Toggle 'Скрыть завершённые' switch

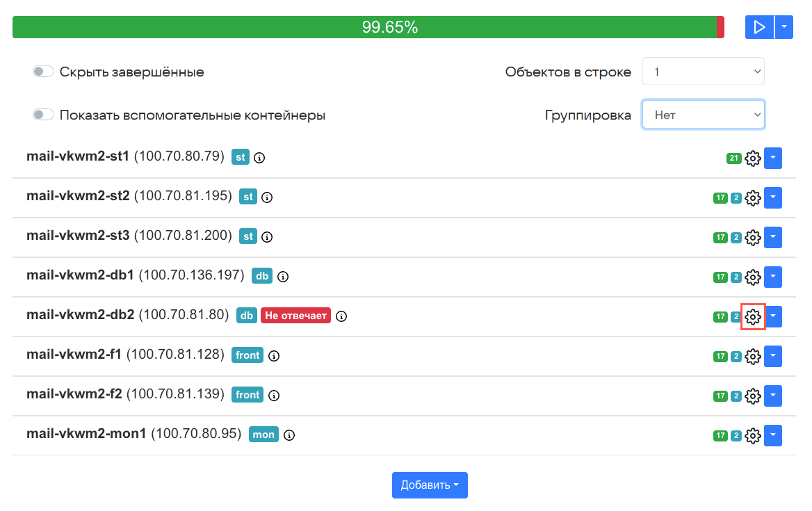43,72
